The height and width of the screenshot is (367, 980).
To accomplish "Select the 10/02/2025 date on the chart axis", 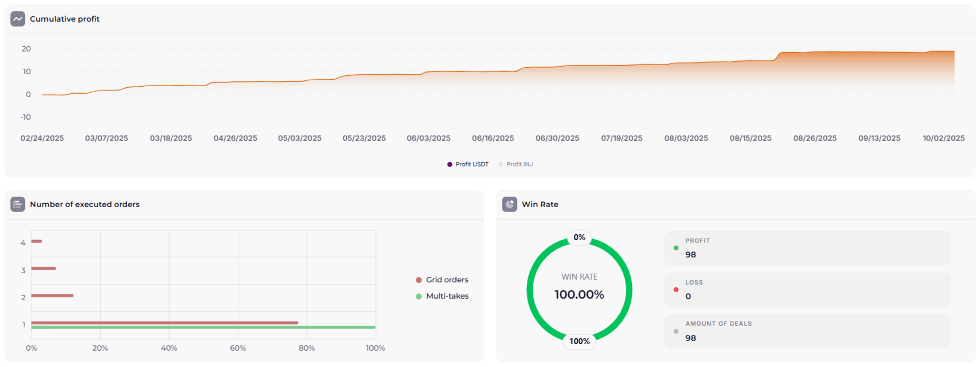I will click(x=943, y=138).
